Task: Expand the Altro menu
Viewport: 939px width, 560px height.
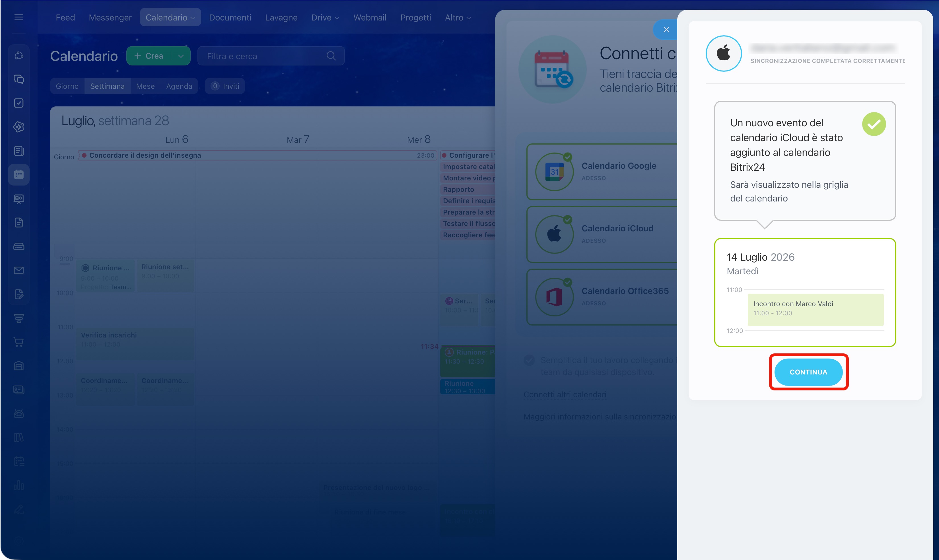Action: pos(458,18)
